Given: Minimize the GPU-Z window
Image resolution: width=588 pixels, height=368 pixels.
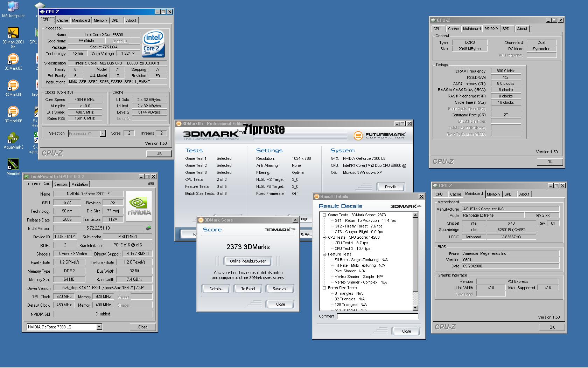Looking at the screenshot, I should [141, 177].
